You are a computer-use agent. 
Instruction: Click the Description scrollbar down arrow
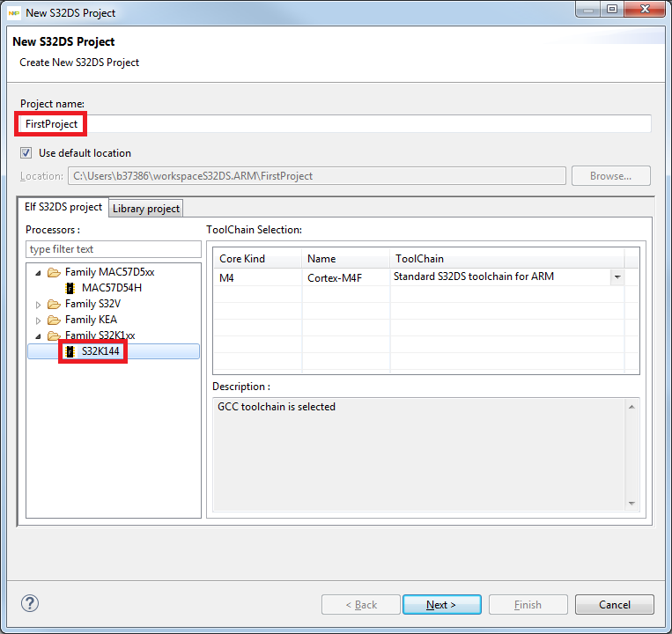tap(631, 504)
